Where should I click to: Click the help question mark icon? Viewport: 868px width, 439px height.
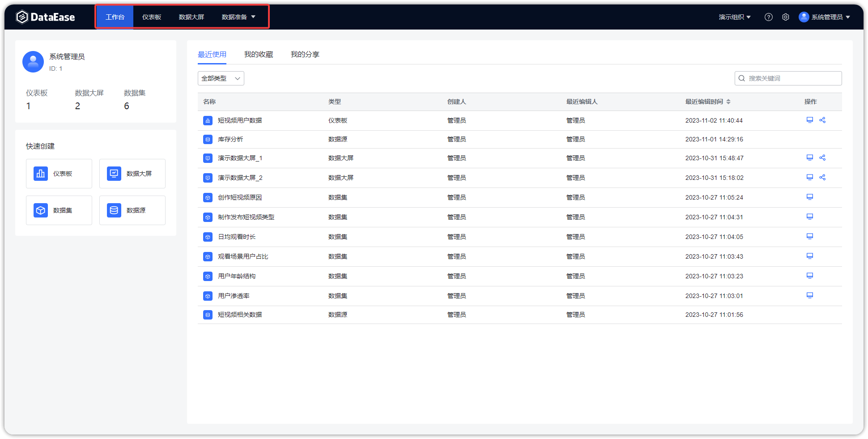coord(769,17)
